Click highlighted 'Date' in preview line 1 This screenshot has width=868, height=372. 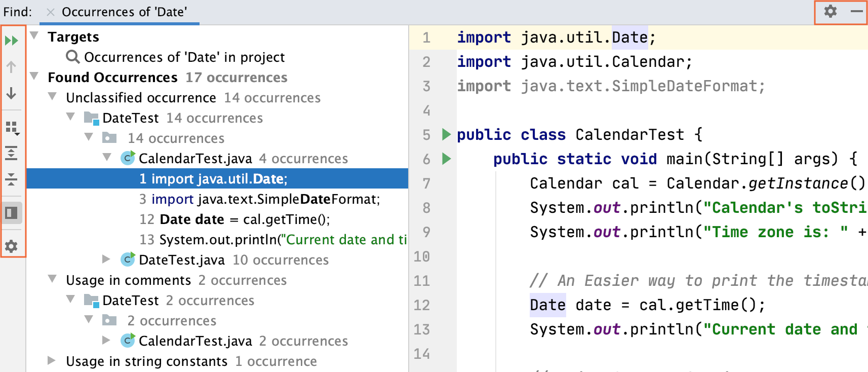tap(629, 38)
